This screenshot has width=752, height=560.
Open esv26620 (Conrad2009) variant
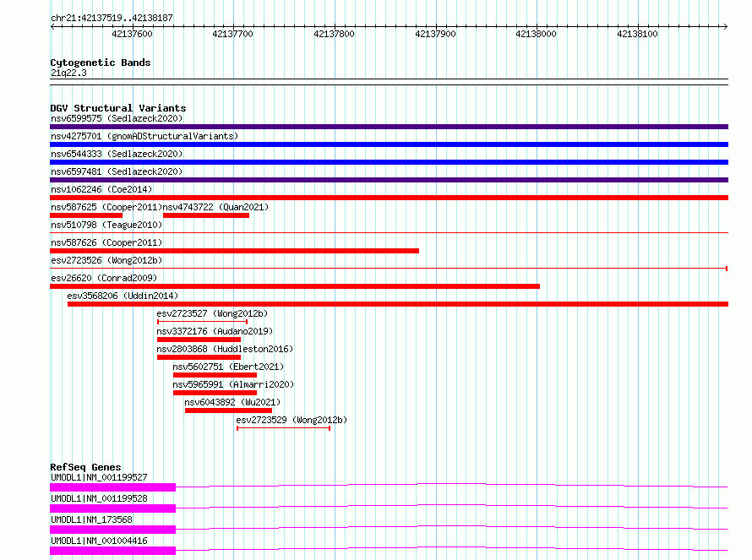[x=104, y=278]
